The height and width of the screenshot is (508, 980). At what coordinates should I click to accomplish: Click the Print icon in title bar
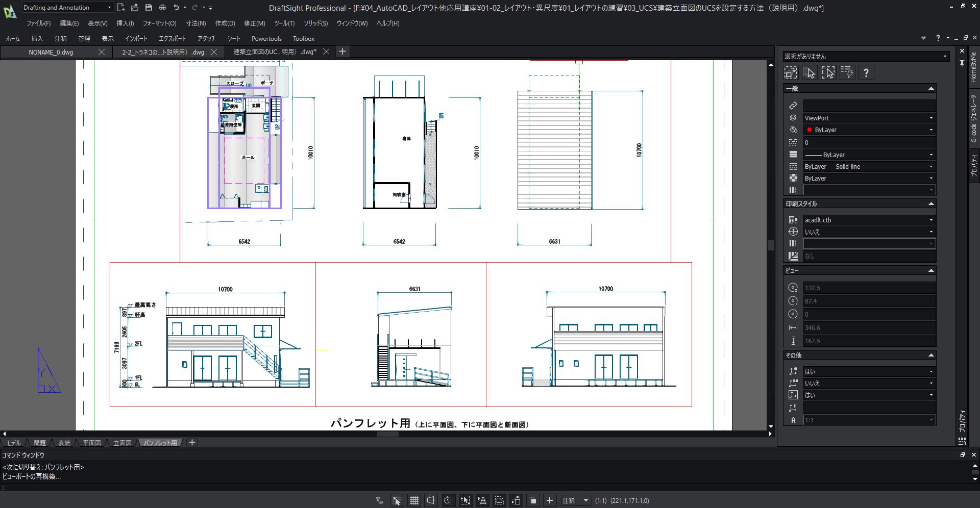pos(162,8)
